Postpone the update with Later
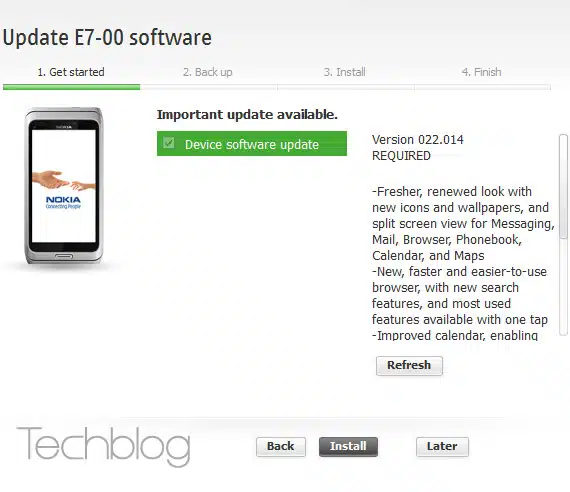570x492 pixels. click(442, 446)
